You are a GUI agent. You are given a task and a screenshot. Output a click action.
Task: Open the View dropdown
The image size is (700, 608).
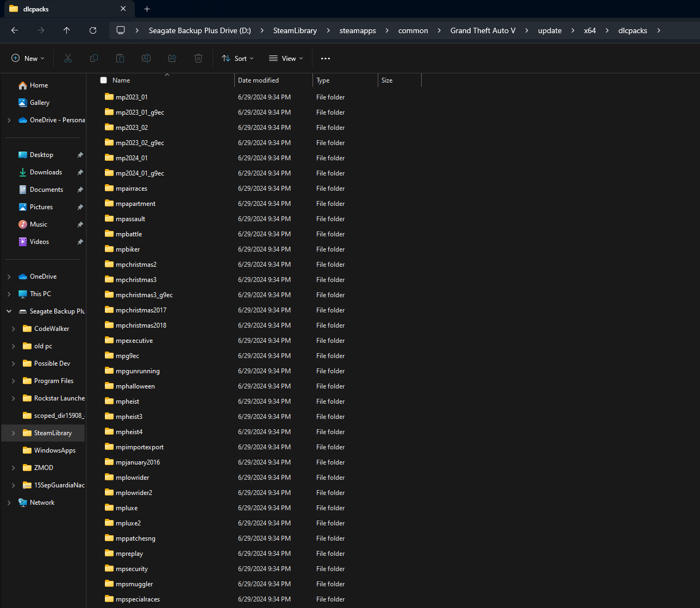285,58
